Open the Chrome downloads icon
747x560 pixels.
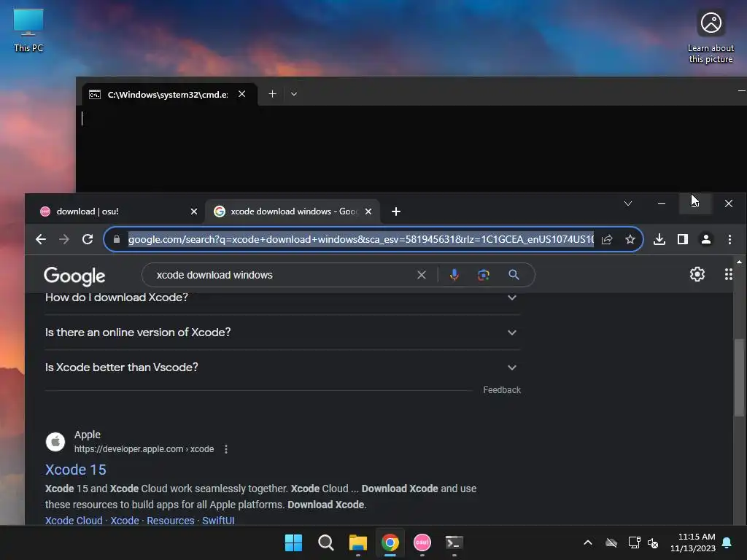click(x=659, y=239)
